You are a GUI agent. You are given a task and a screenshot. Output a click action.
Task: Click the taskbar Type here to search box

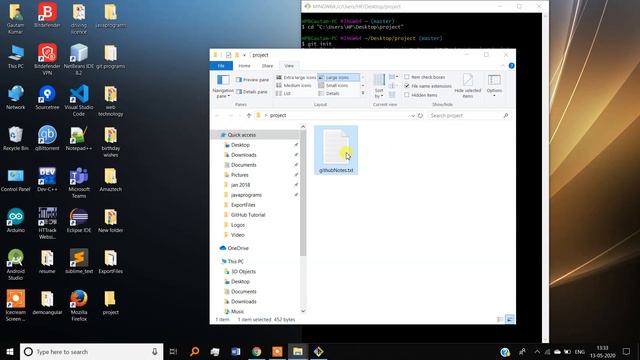[91, 352]
